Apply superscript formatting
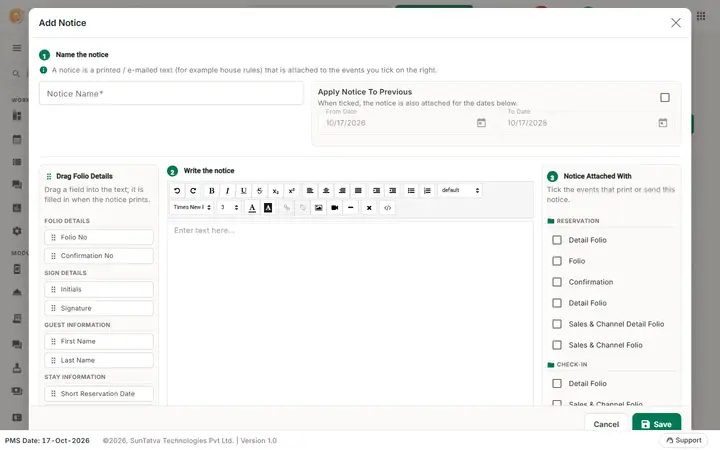 pyautogui.click(x=292, y=191)
